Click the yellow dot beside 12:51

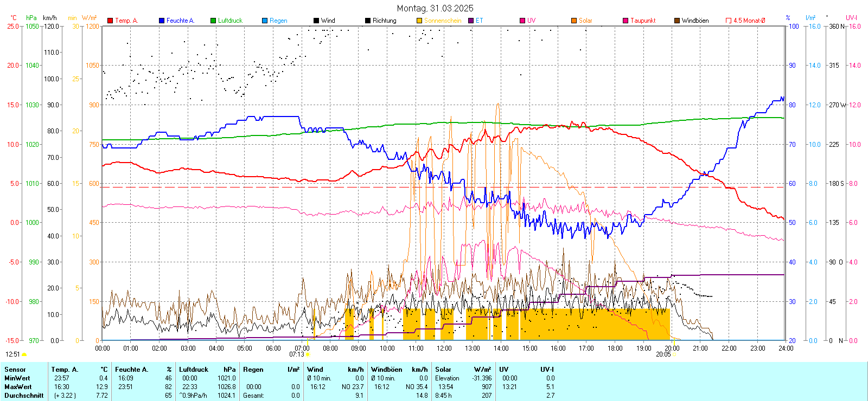pyautogui.click(x=24, y=354)
